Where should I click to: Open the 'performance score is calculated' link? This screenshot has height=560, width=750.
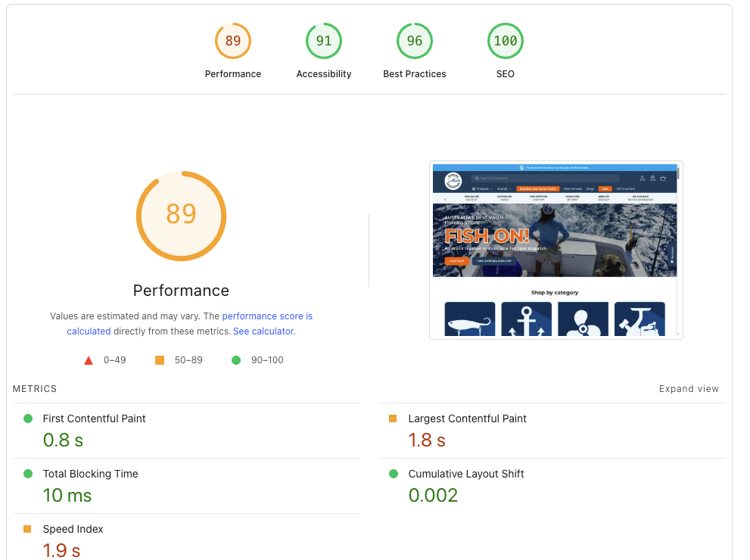[266, 316]
